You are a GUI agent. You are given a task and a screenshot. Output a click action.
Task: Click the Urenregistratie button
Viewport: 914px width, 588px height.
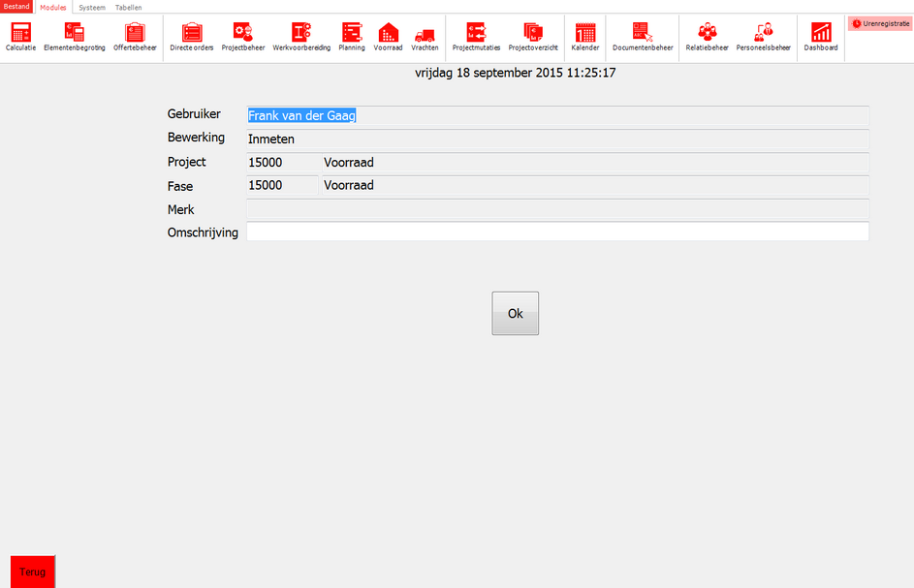[x=880, y=24]
